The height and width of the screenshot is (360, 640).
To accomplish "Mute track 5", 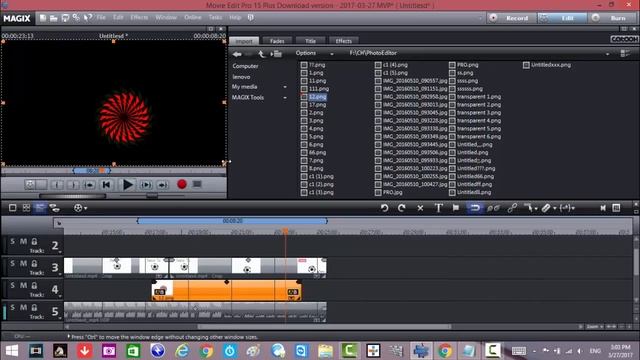I will 23,307.
